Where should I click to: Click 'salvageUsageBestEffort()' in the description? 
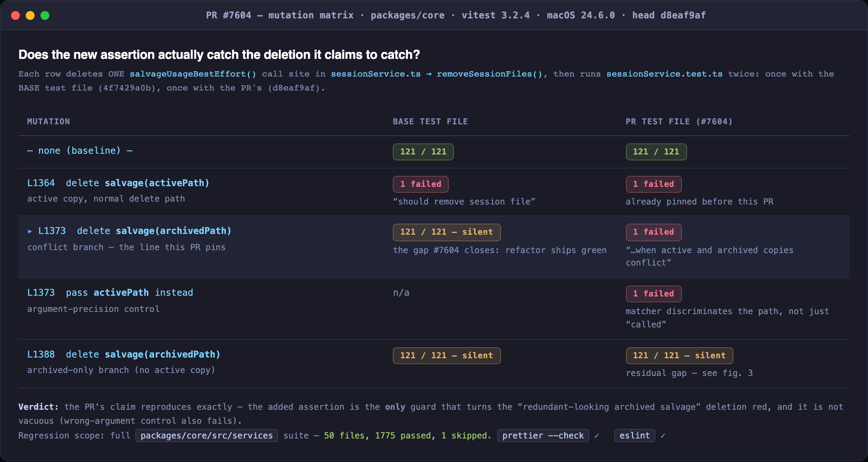click(x=193, y=74)
